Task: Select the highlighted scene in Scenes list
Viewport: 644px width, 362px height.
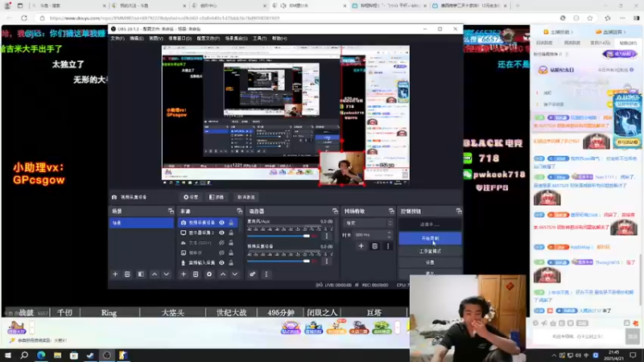Action: (142, 223)
